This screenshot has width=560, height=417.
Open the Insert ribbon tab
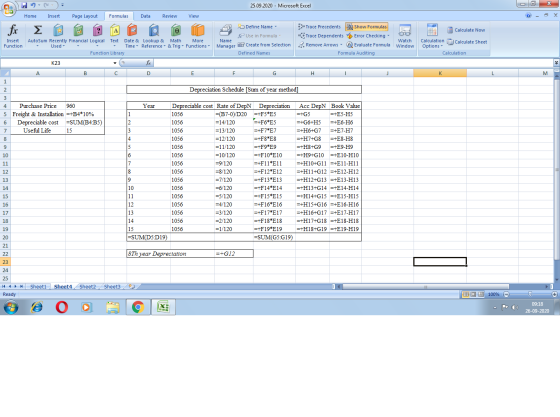pyautogui.click(x=54, y=16)
